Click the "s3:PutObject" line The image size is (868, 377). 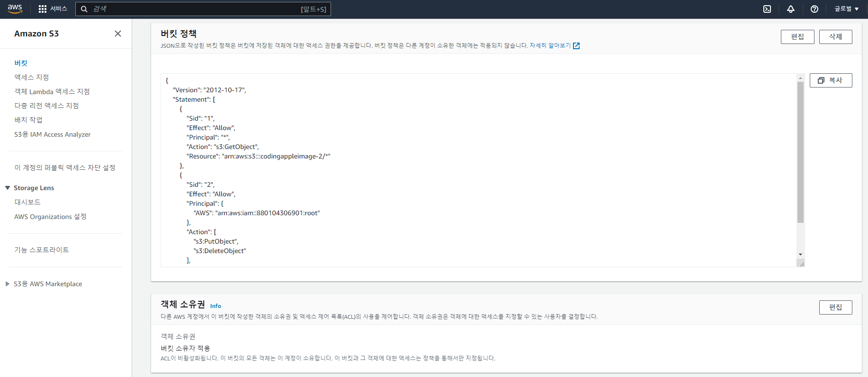point(216,241)
